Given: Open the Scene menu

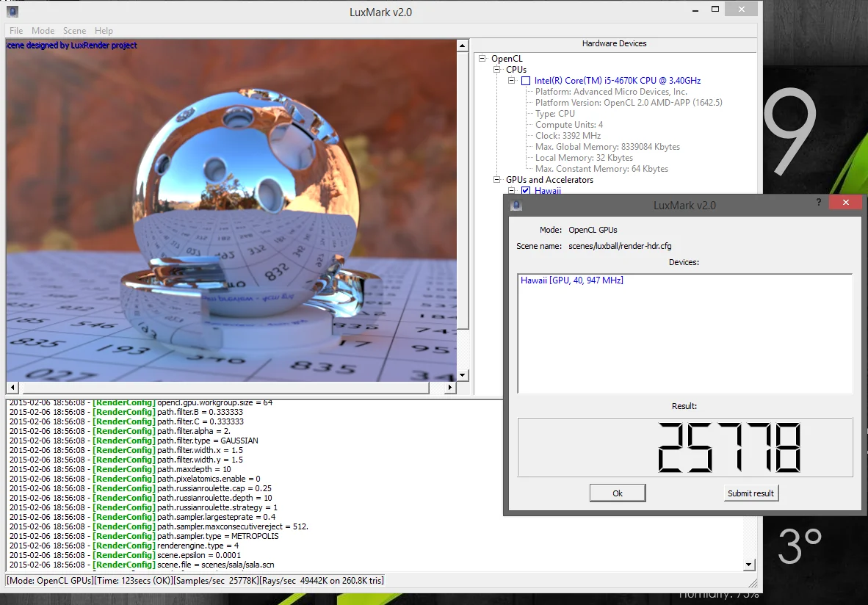Looking at the screenshot, I should click(74, 30).
